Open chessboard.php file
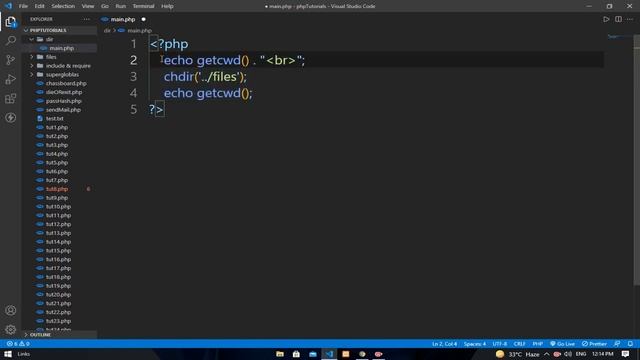 tap(66, 83)
